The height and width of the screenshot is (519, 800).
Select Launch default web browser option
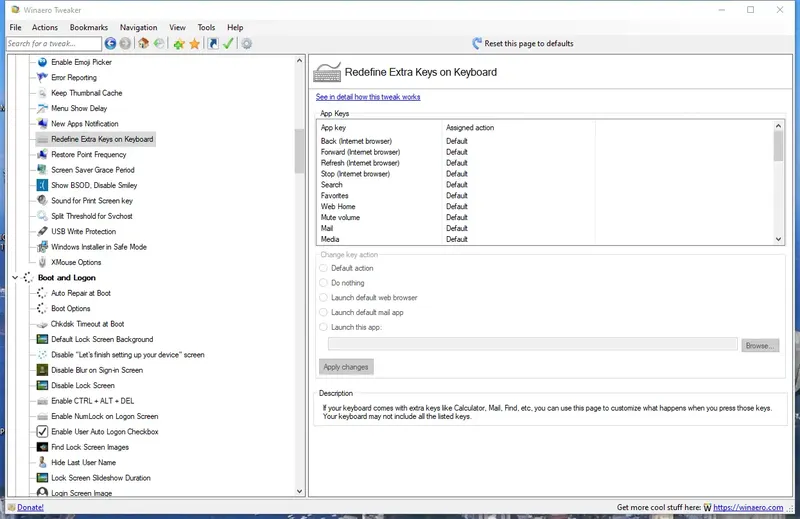[323, 298]
